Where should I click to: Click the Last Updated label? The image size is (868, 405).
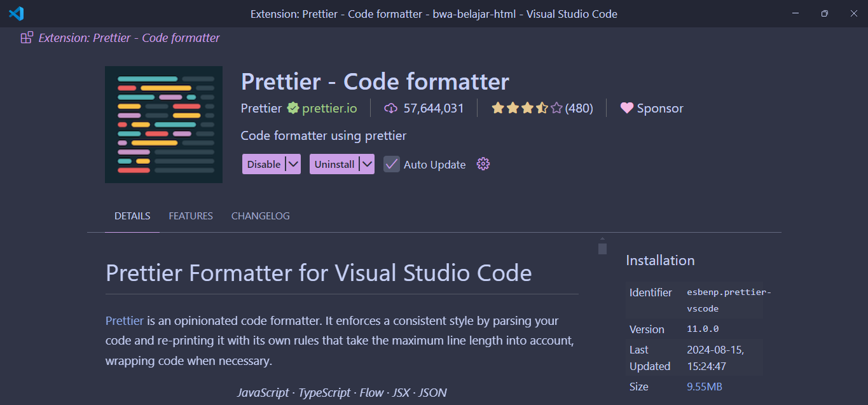click(650, 358)
